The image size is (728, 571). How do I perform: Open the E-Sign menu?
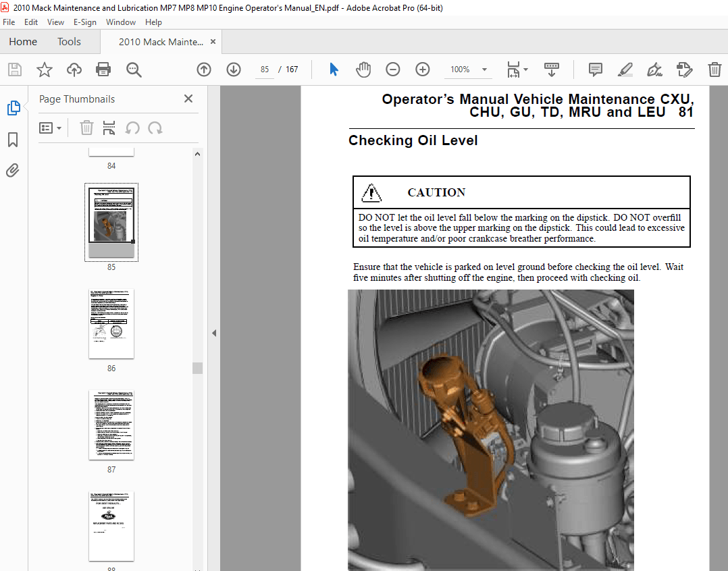85,22
